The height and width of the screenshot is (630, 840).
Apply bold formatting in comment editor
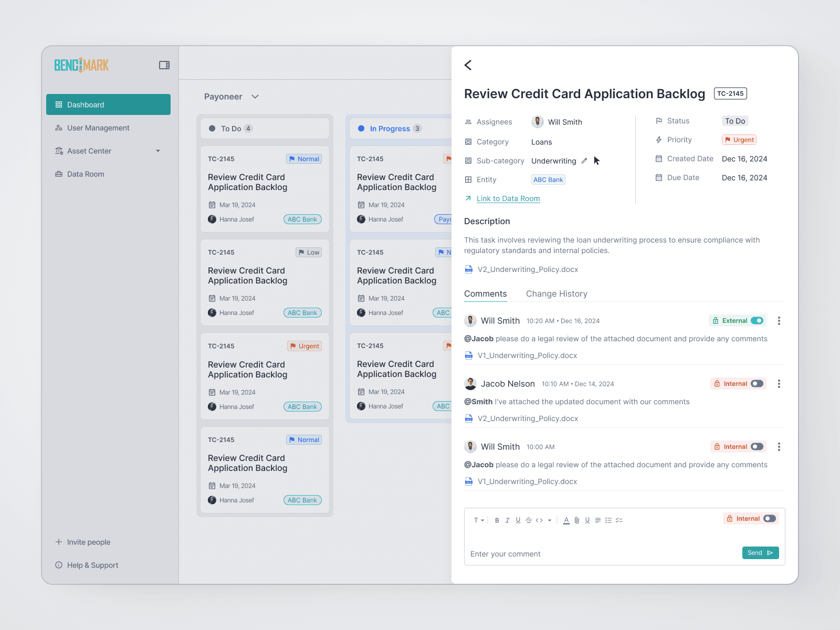[497, 520]
